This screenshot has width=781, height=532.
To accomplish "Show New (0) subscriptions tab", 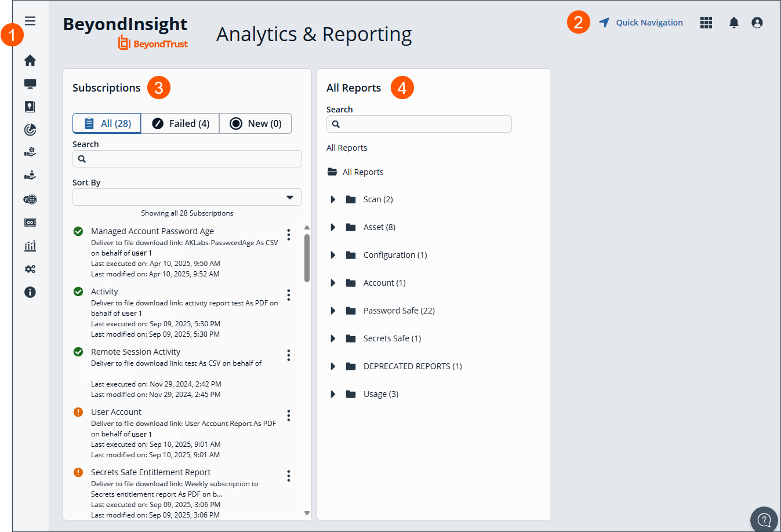I will (x=255, y=123).
